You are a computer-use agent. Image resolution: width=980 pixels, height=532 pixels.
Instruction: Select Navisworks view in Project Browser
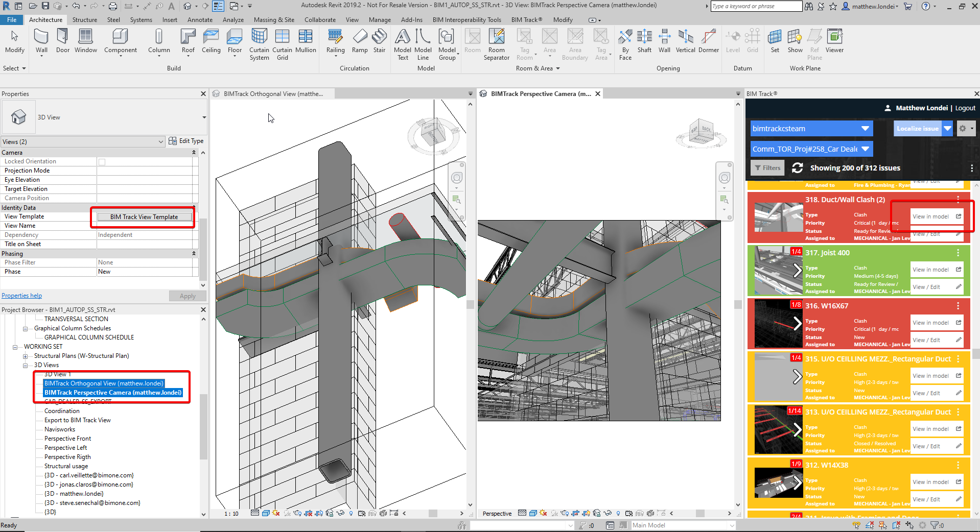(x=60, y=429)
